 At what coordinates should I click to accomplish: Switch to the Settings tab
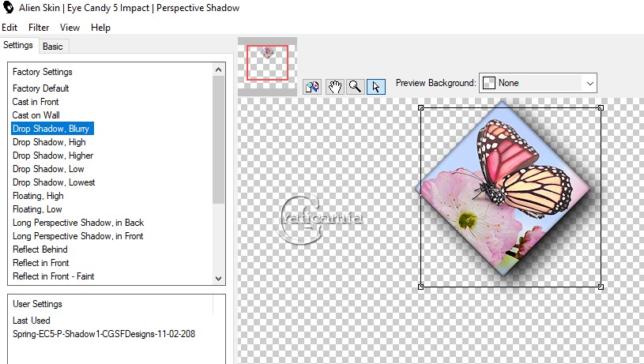coord(18,45)
